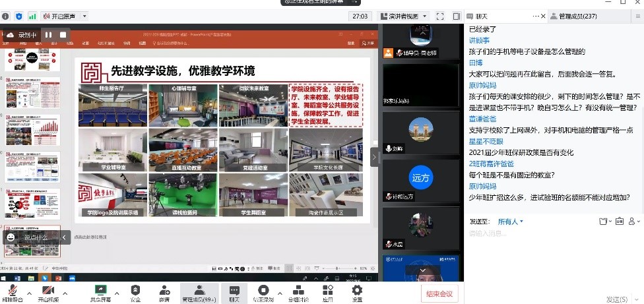Expand audio options arrow beside microphone
644x304 pixels.
tap(29, 293)
